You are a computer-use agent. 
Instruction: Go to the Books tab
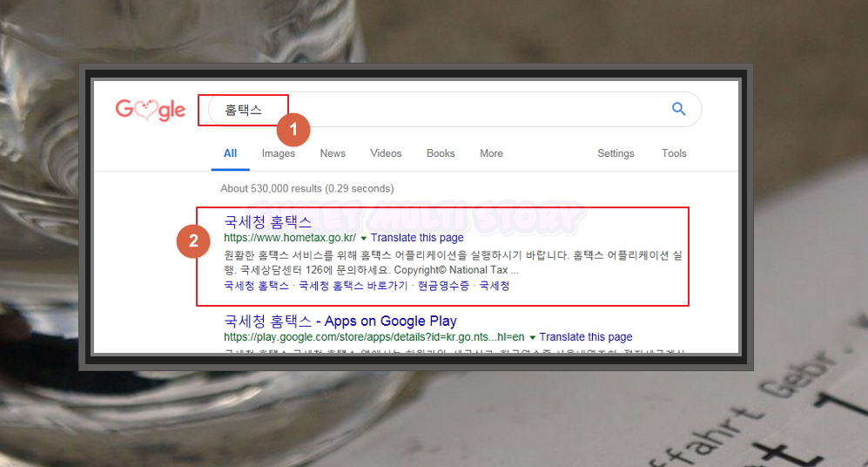[441, 153]
